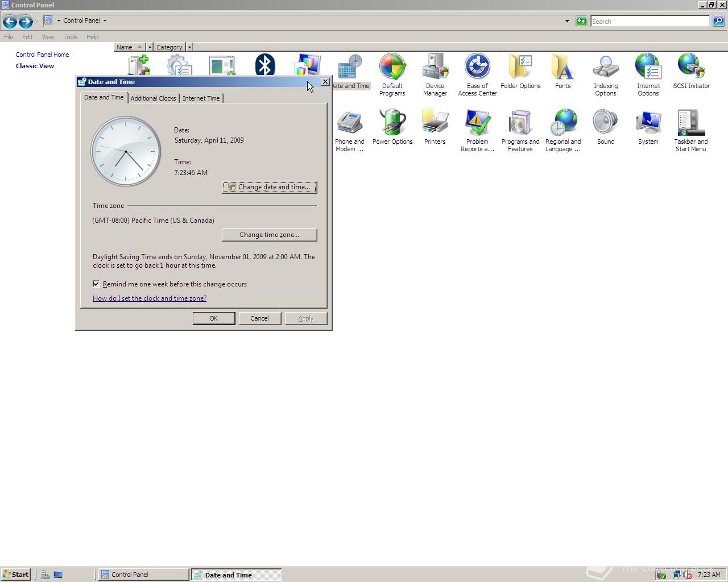728x582 pixels.
Task: Open the Category column filter dropdown
Action: click(x=189, y=47)
